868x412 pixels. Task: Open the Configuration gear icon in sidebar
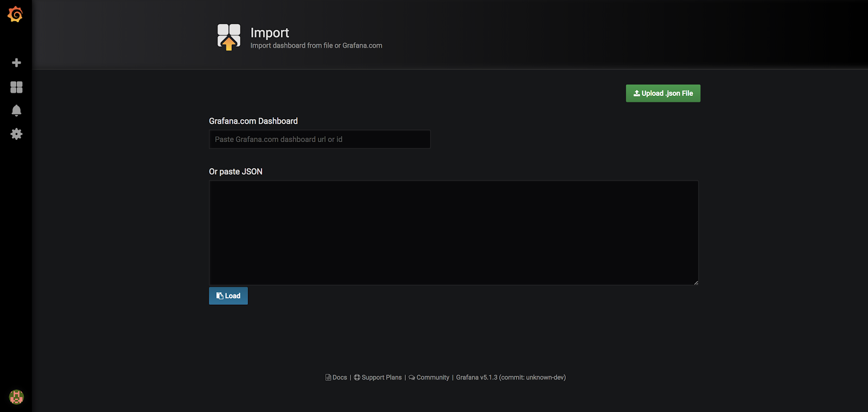click(x=16, y=134)
